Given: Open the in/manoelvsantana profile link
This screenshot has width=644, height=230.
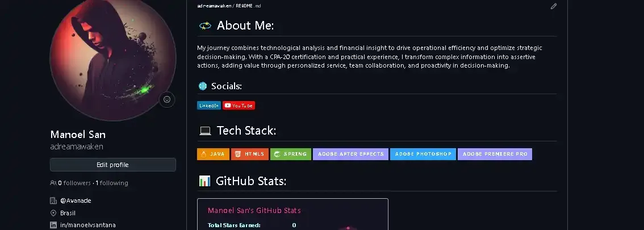Looking at the screenshot, I should coord(87,225).
